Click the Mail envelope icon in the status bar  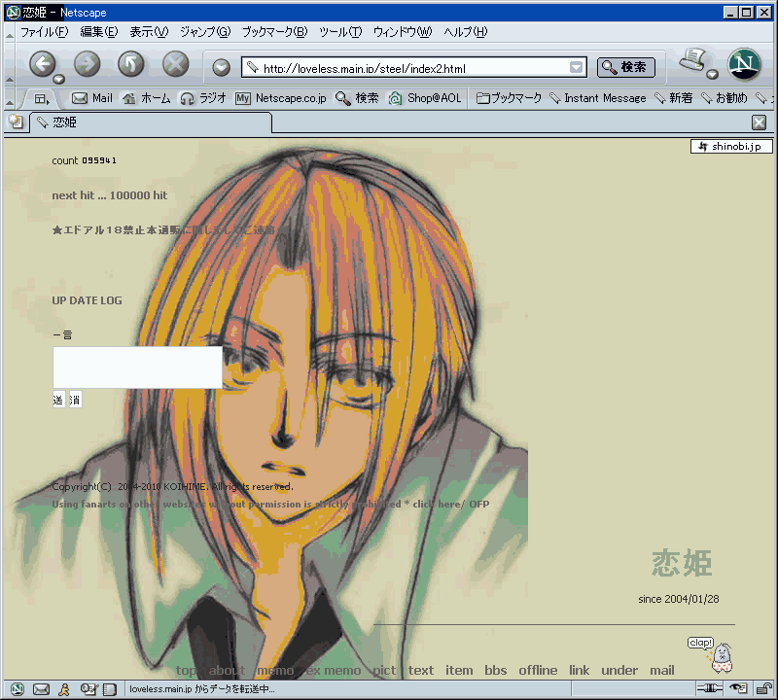(41, 689)
